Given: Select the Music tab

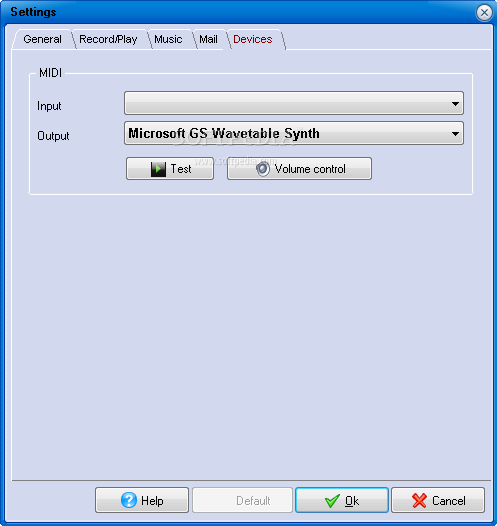Looking at the screenshot, I should coord(168,39).
